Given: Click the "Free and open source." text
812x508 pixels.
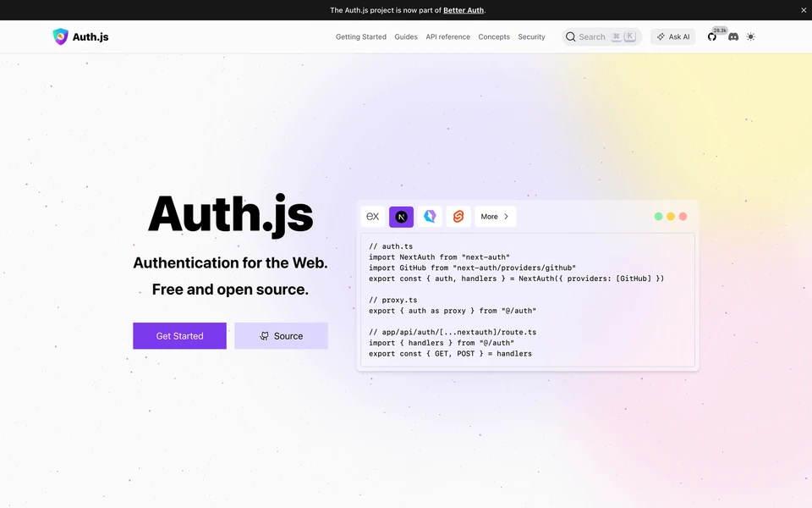Looking at the screenshot, I should tap(230, 290).
